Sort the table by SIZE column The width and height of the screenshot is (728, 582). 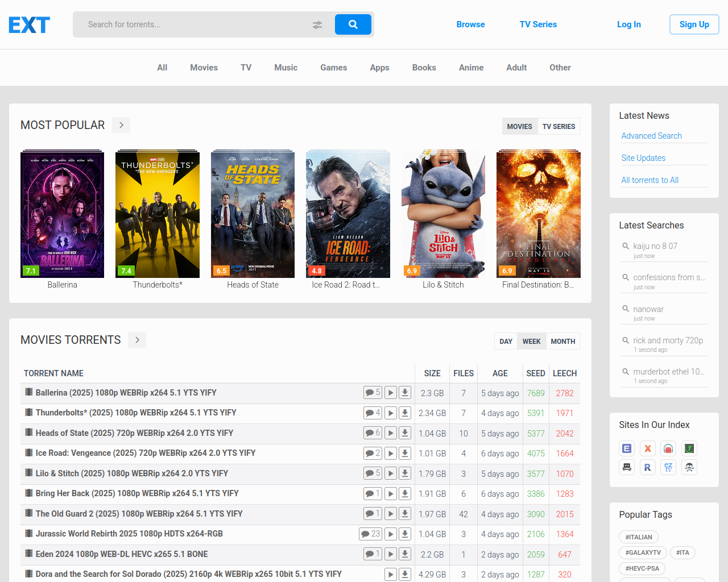point(432,373)
